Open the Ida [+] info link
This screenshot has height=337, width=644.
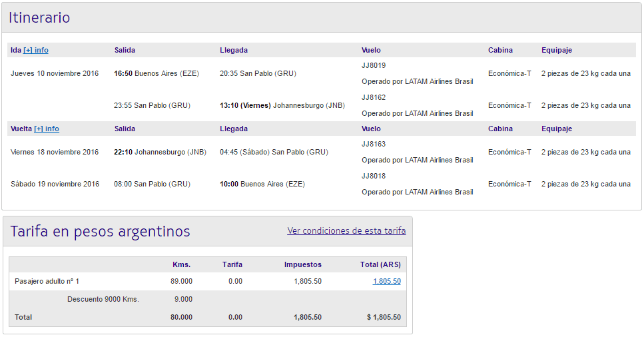[x=36, y=50]
